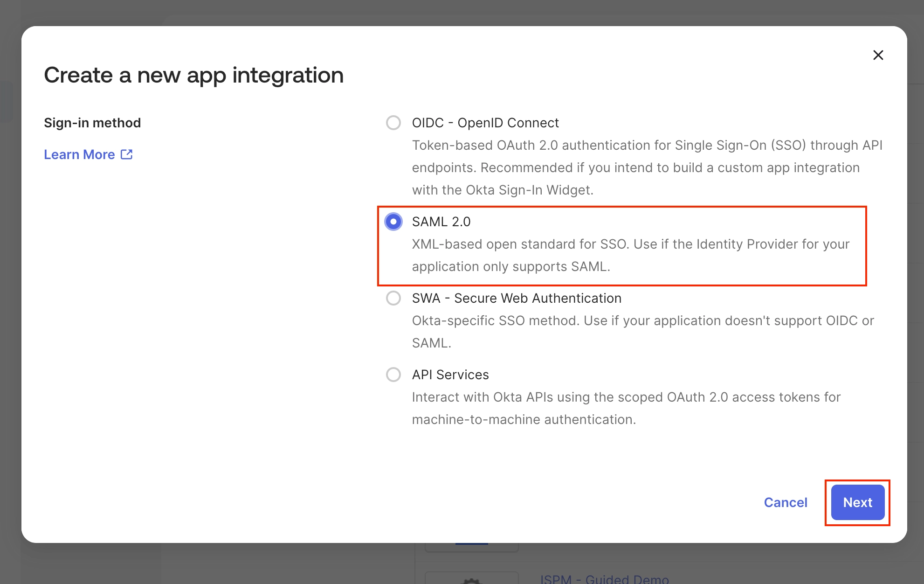Screen dimensions: 924x584
Task: Click the 'API Services' option label
Action: click(450, 375)
